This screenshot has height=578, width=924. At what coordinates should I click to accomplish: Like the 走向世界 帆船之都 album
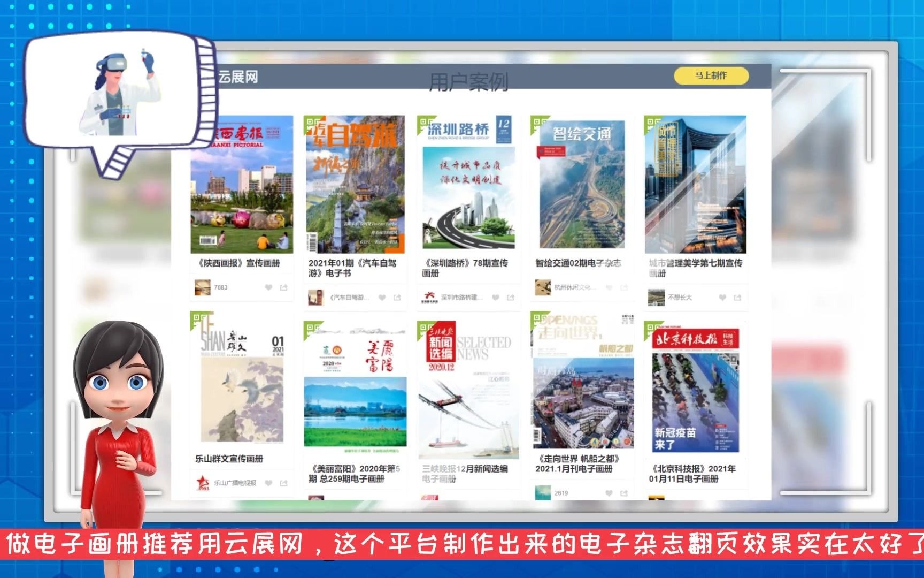click(x=609, y=493)
